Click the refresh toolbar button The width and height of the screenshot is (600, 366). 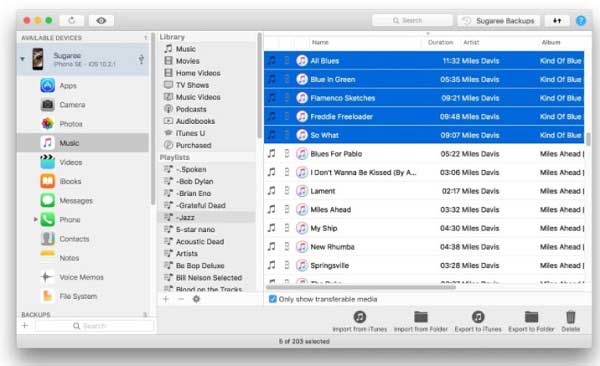72,20
